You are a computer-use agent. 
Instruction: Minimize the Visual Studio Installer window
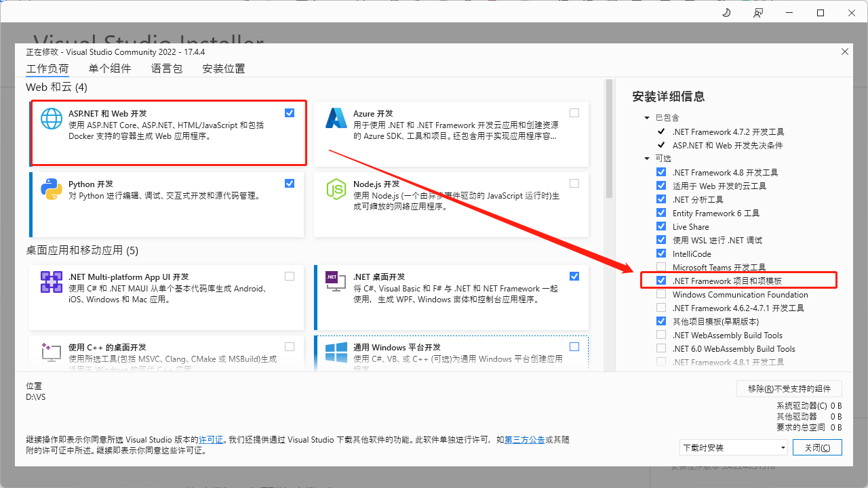pyautogui.click(x=789, y=13)
